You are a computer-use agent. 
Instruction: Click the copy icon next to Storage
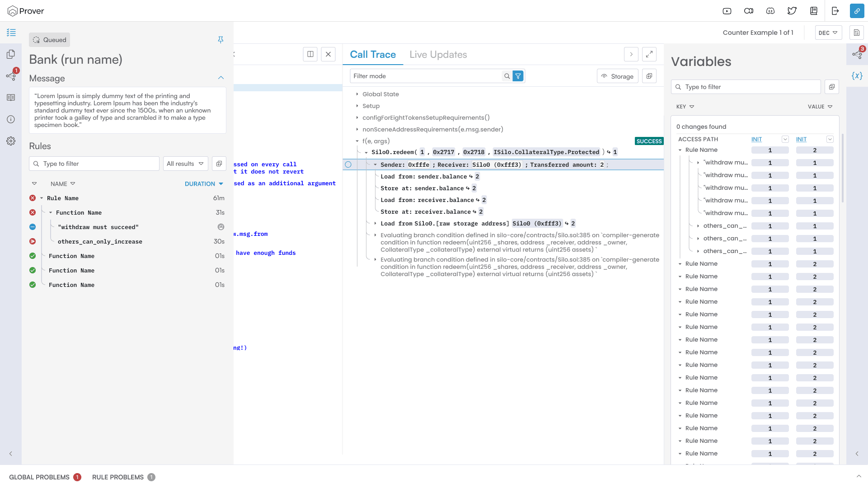pyautogui.click(x=649, y=76)
